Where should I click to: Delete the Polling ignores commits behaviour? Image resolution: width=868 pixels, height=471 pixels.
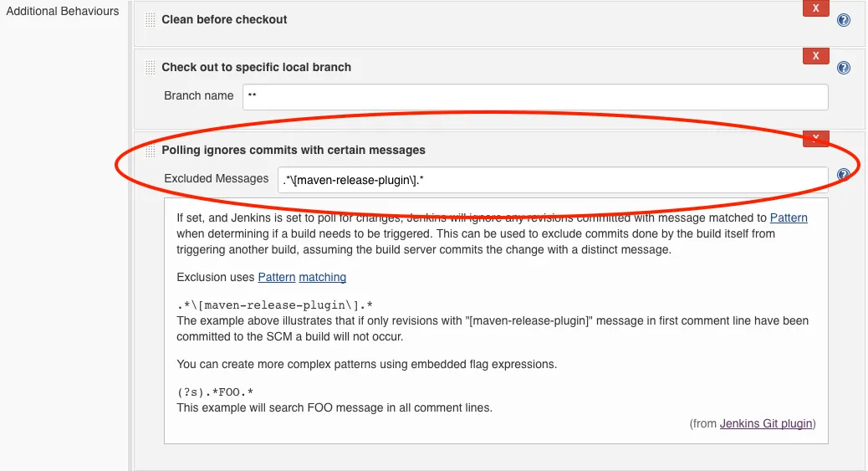[x=815, y=138]
